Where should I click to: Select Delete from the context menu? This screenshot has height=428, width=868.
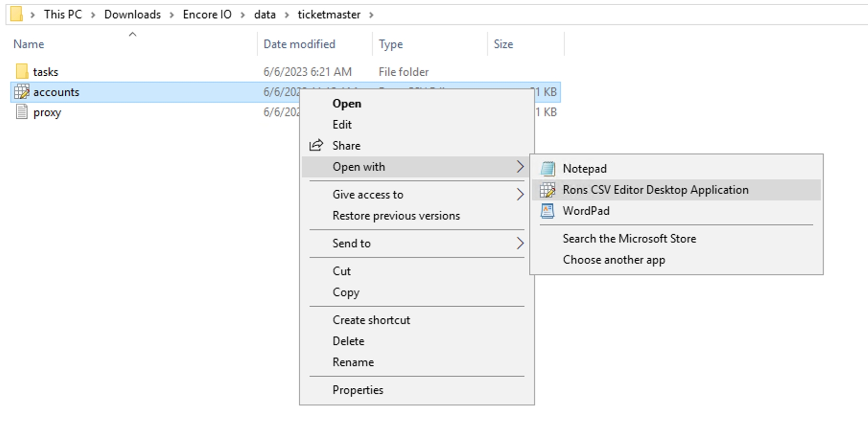click(x=348, y=341)
